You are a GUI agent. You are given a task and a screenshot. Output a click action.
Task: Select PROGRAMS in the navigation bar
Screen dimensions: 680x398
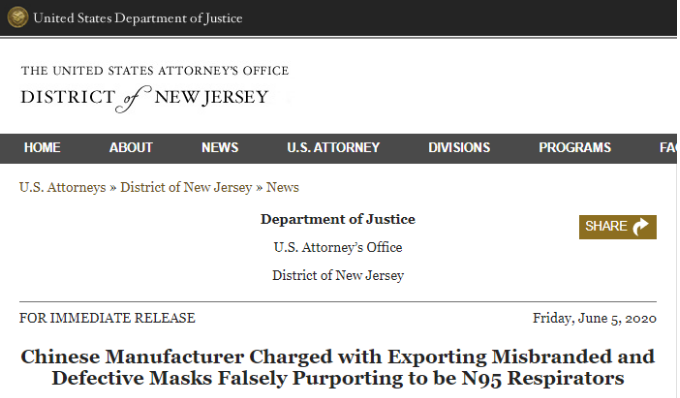575,148
